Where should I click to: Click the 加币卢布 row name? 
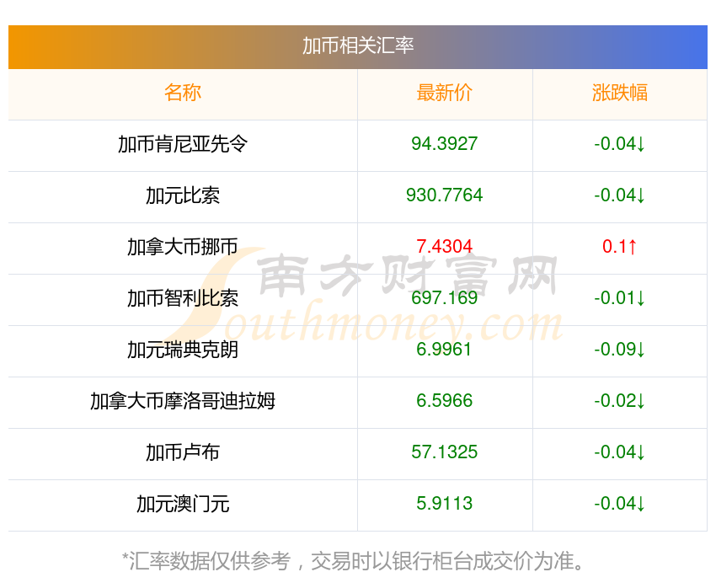coord(183,453)
